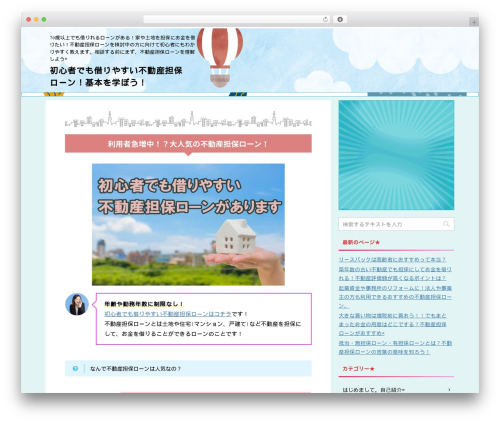Open a new tab with plus button
The height and width of the screenshot is (423, 500).
point(474,22)
